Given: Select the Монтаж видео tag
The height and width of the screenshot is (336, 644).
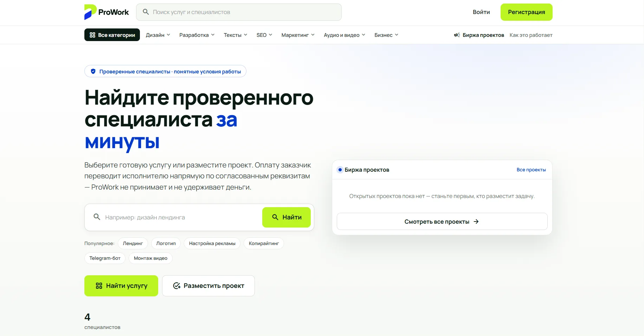Looking at the screenshot, I should click(150, 258).
